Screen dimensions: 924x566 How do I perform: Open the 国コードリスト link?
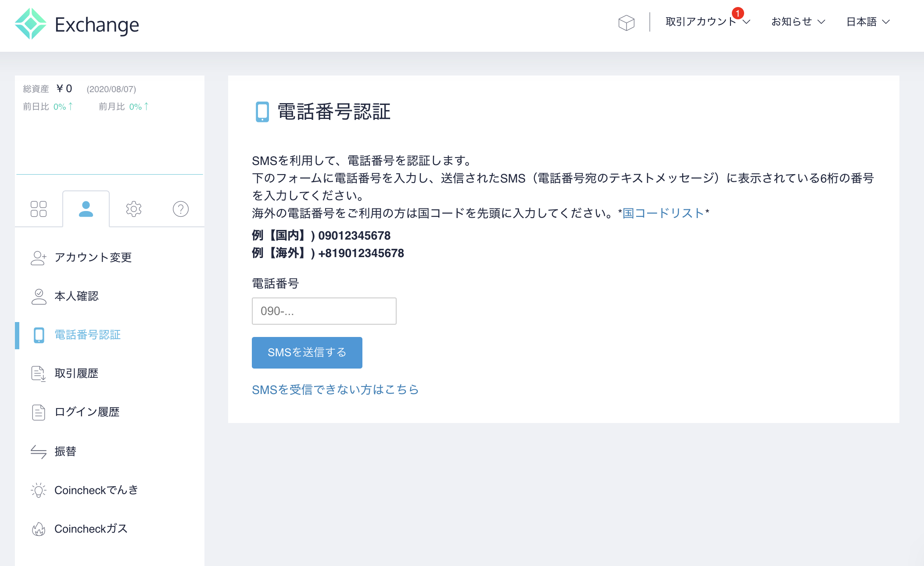663,213
